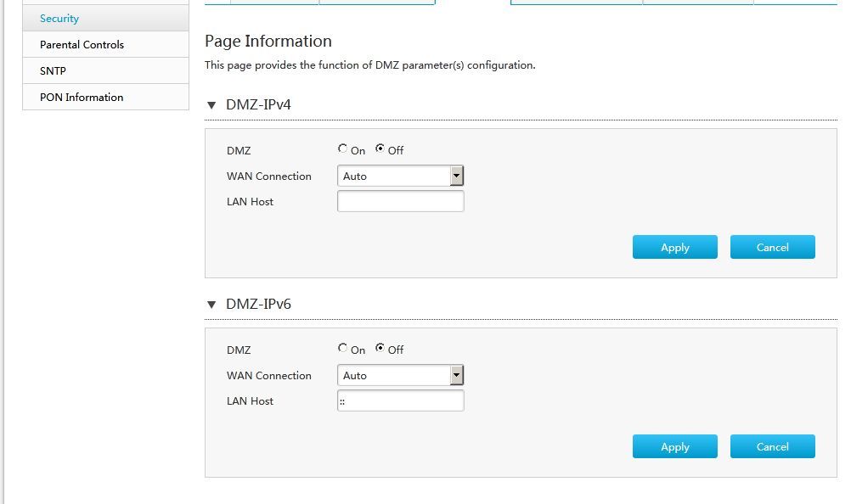Apply the DMZ-IPv4 settings

(x=674, y=247)
